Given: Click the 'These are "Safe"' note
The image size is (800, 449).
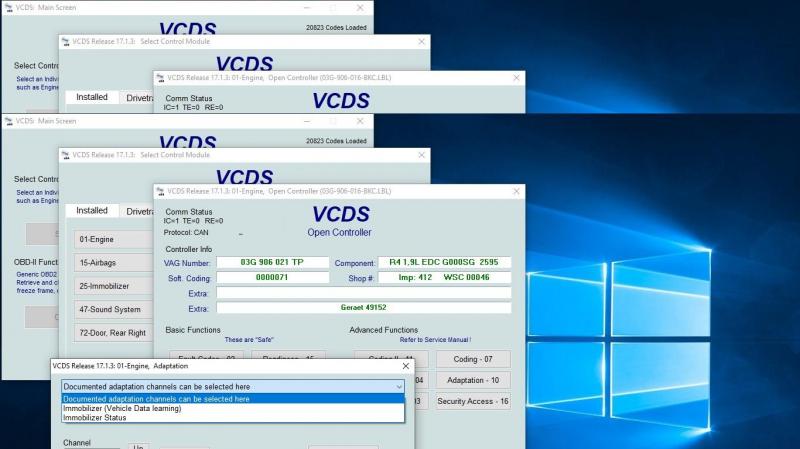Looking at the screenshot, I should click(x=249, y=340).
